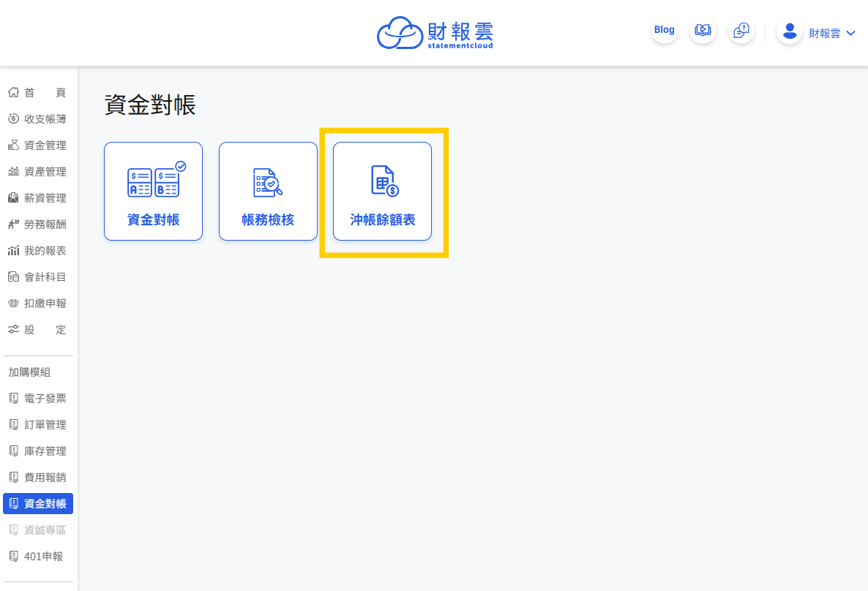Image resolution: width=868 pixels, height=591 pixels.
Task: Click the video tutorial icon in header
Action: 703,31
